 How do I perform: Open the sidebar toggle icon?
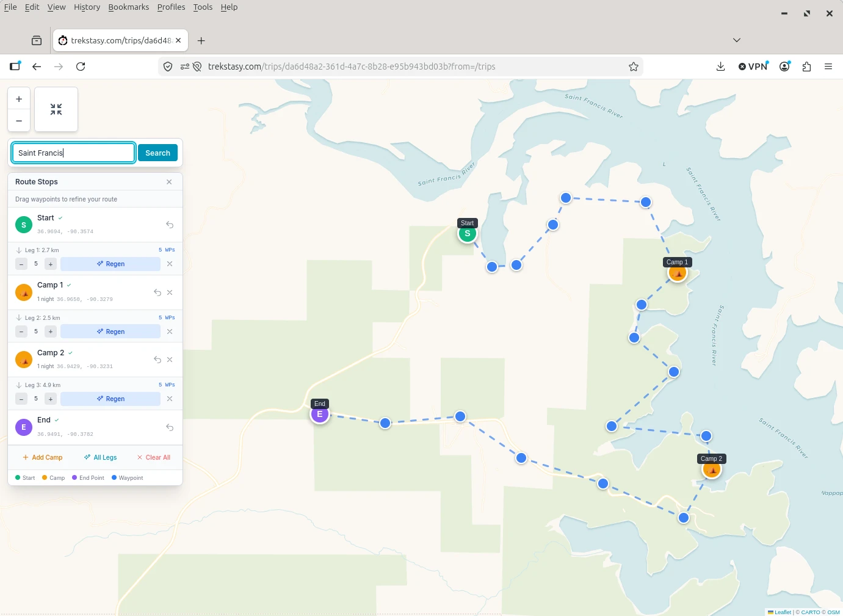coord(15,67)
